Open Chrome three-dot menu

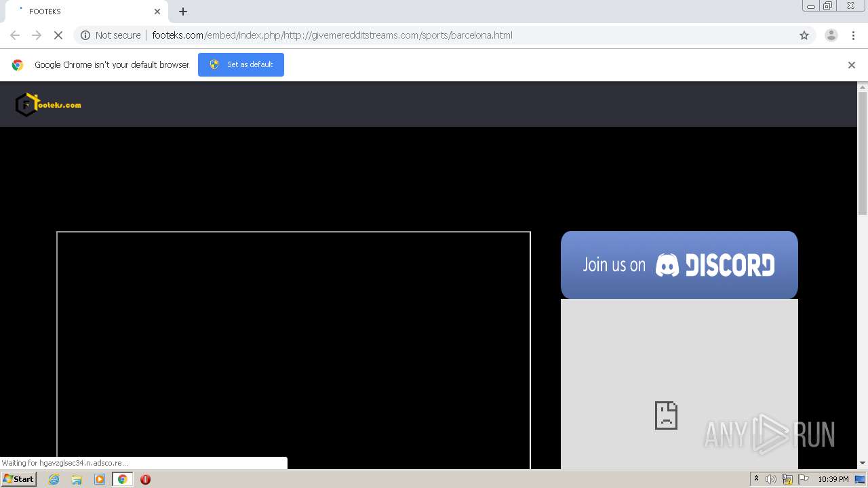point(853,35)
